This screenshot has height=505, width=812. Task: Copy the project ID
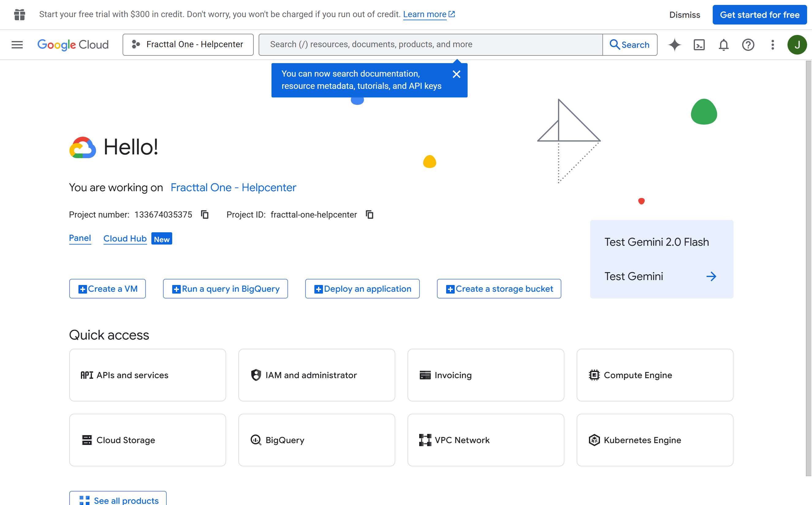[369, 215]
